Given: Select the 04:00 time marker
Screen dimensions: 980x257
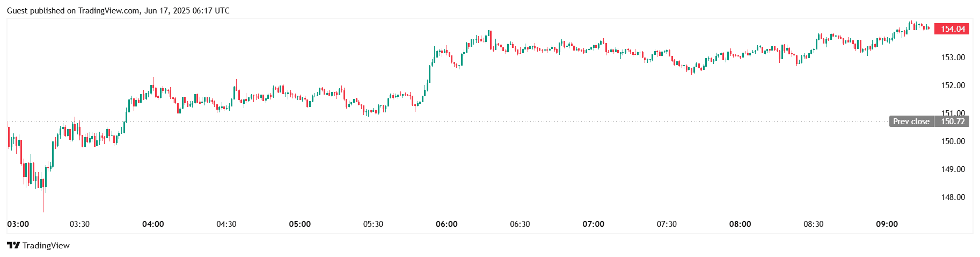Looking at the screenshot, I should (x=153, y=224).
